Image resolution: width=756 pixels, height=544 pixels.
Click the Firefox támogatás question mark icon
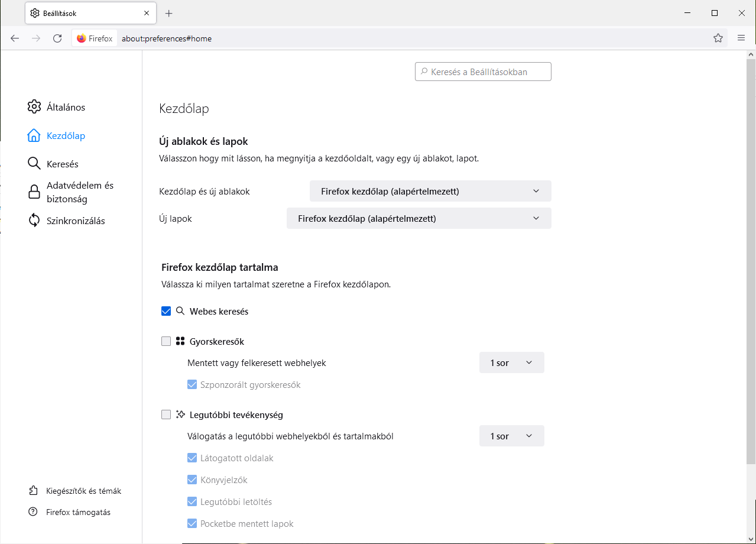(33, 512)
